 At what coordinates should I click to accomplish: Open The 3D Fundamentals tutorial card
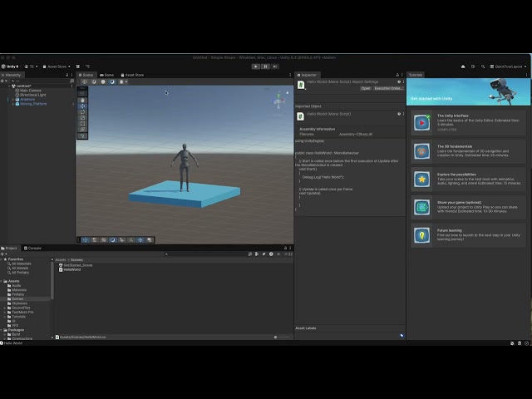click(469, 151)
